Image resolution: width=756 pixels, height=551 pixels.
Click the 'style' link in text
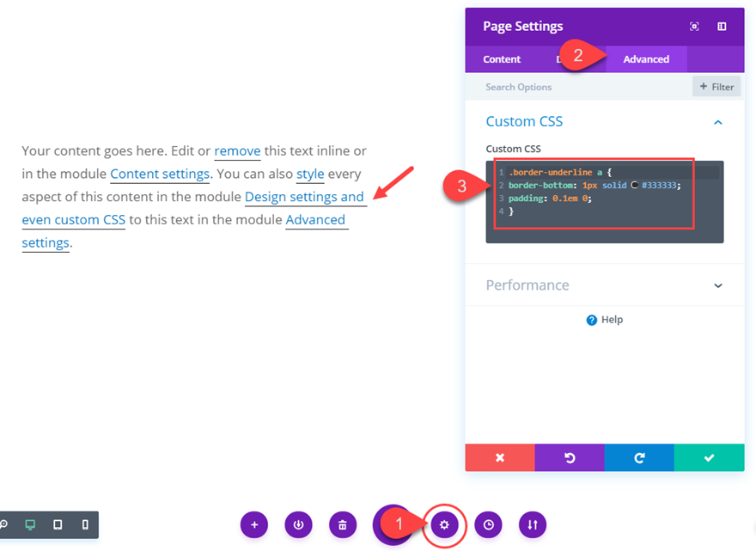click(x=310, y=174)
